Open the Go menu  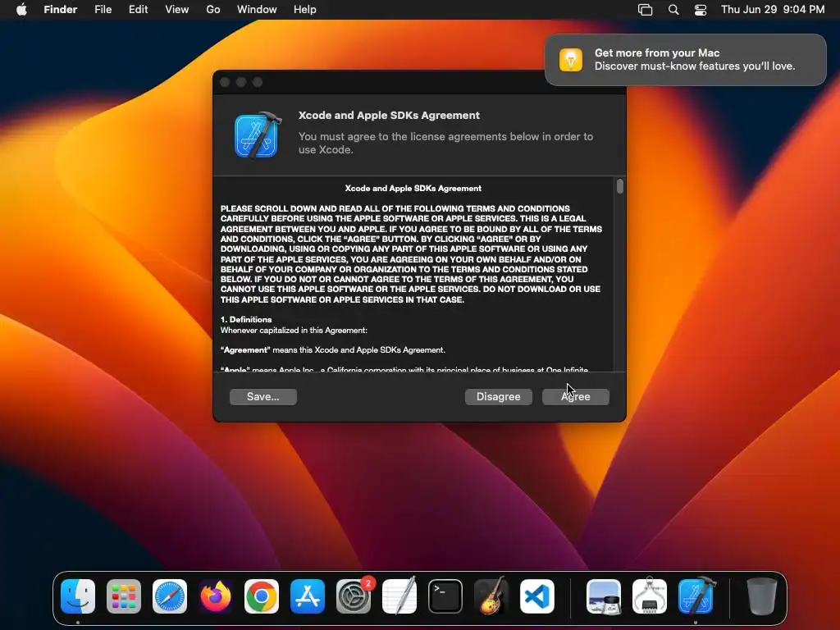(x=213, y=10)
